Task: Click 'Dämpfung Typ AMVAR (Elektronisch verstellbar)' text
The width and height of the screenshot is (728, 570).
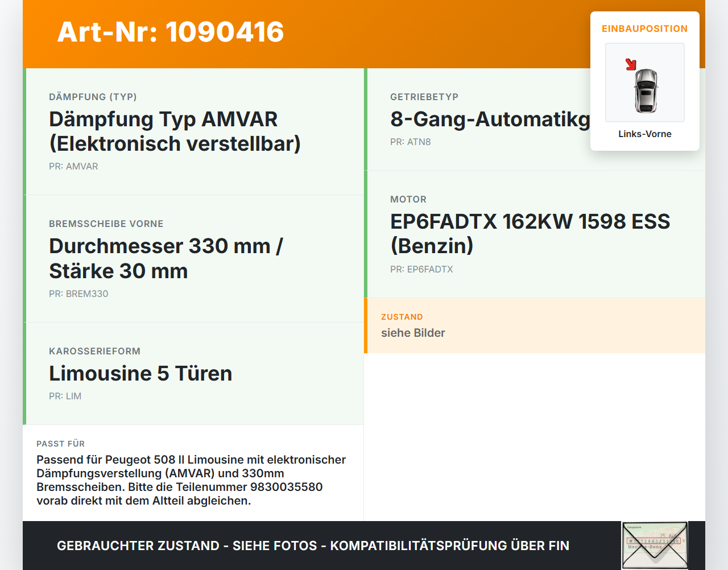Action: pyautogui.click(x=175, y=131)
